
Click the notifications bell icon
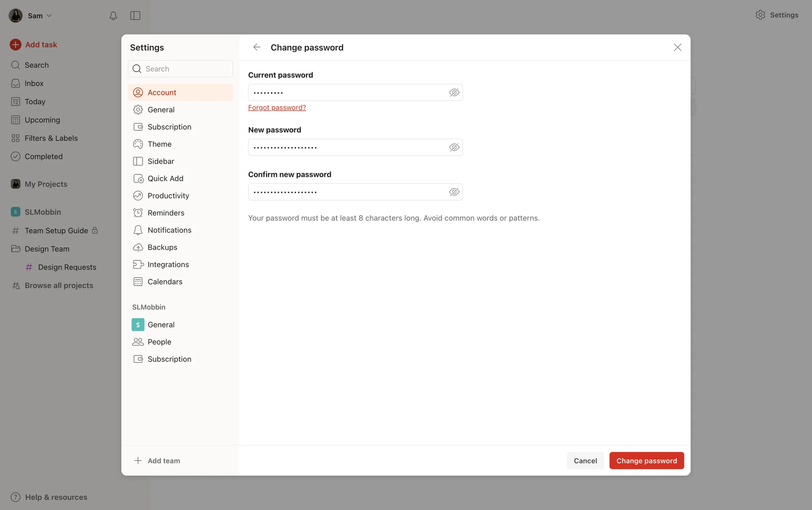click(113, 16)
